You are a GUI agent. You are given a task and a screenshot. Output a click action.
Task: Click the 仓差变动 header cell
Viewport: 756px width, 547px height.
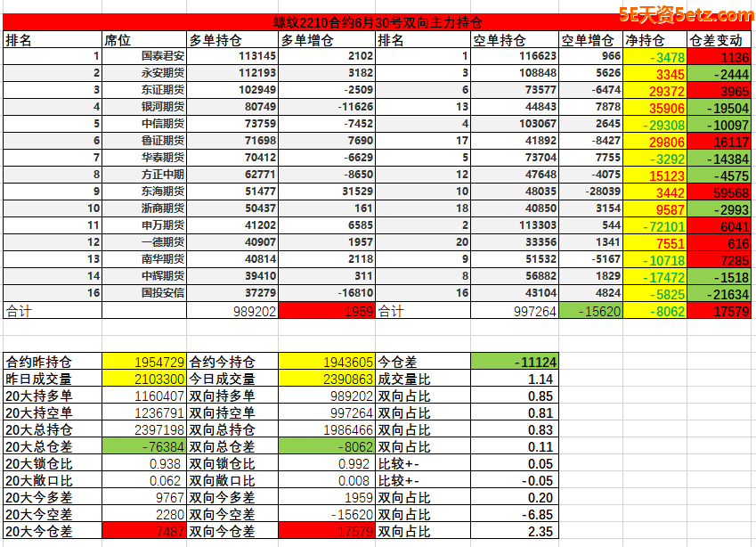(x=719, y=40)
